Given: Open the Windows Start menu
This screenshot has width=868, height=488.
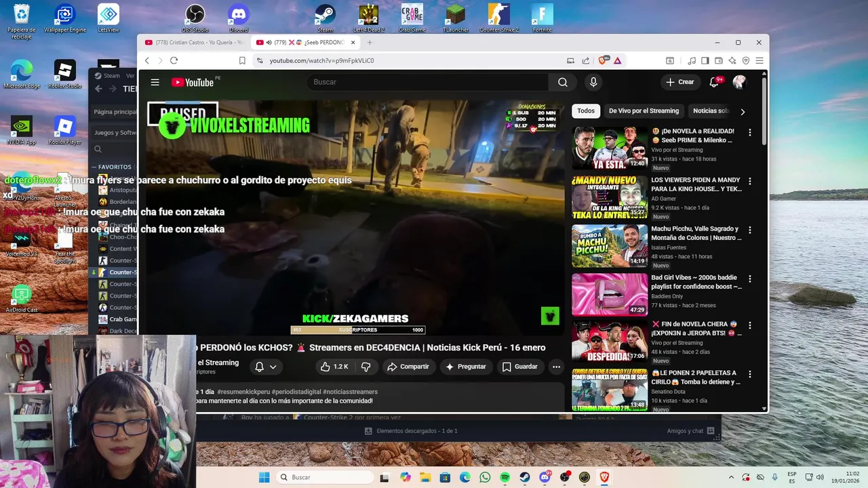Looking at the screenshot, I should [x=264, y=477].
